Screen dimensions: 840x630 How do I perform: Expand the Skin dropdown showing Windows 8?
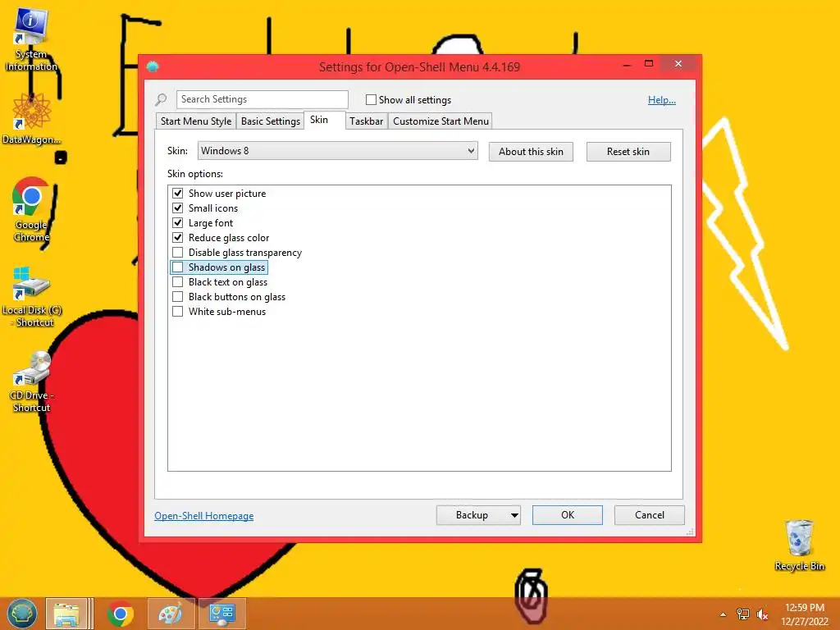click(337, 151)
